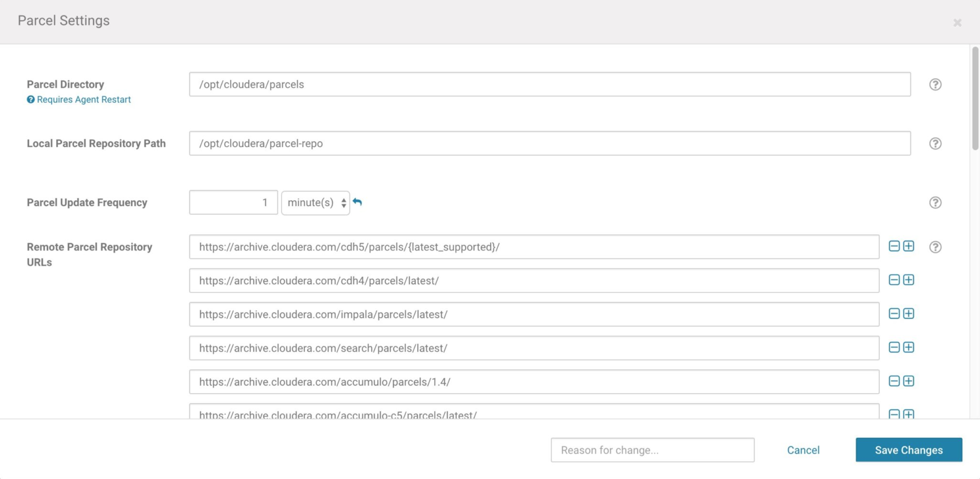Open help for Parcel Update Frequency
The image size is (980, 479).
(935, 202)
